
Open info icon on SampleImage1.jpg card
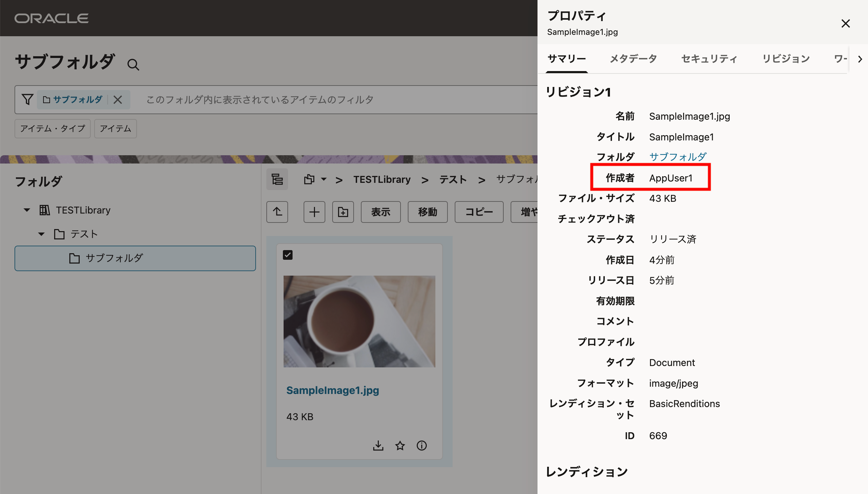(x=422, y=445)
